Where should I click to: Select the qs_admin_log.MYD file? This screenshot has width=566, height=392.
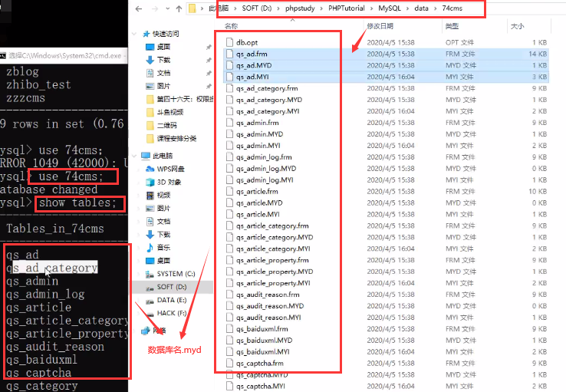(x=265, y=168)
